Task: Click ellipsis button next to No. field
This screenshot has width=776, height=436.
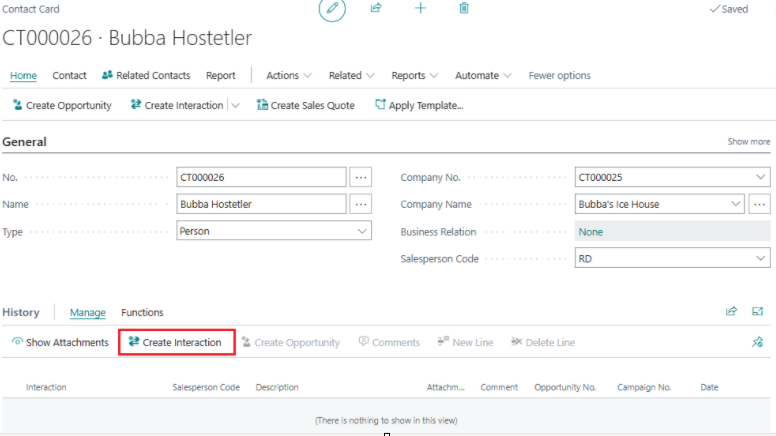Action: pos(361,177)
